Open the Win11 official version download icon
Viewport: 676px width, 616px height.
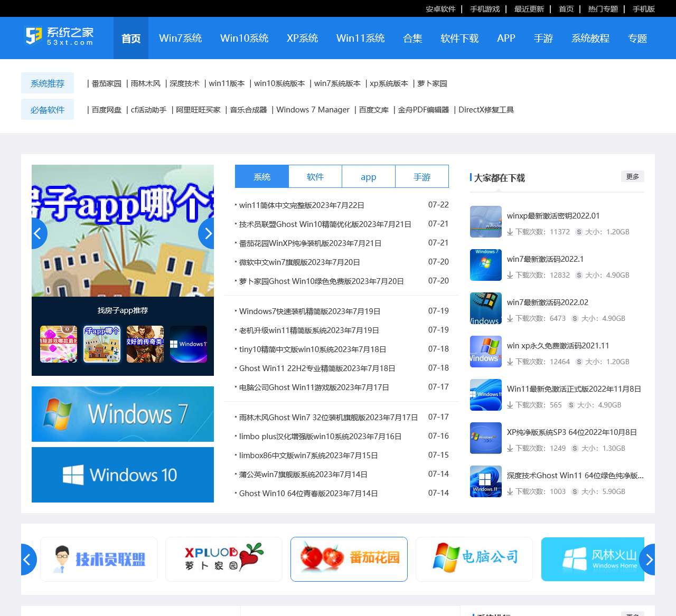pos(485,395)
